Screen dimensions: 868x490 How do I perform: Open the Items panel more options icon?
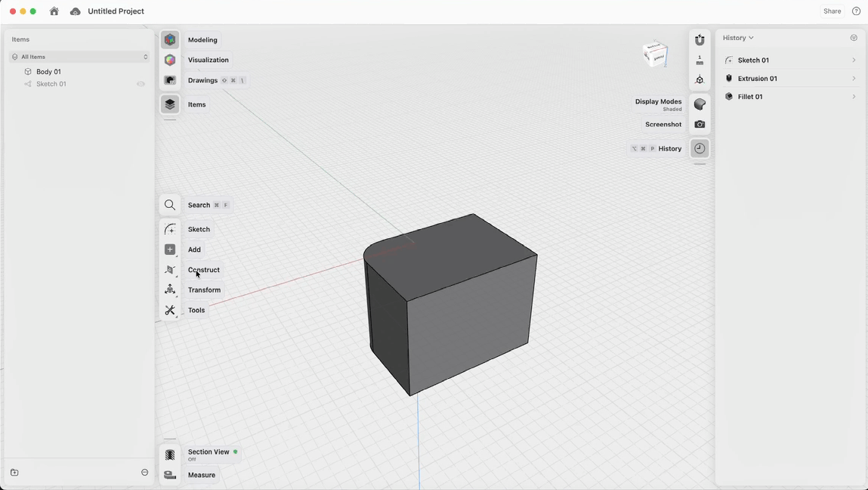(144, 473)
